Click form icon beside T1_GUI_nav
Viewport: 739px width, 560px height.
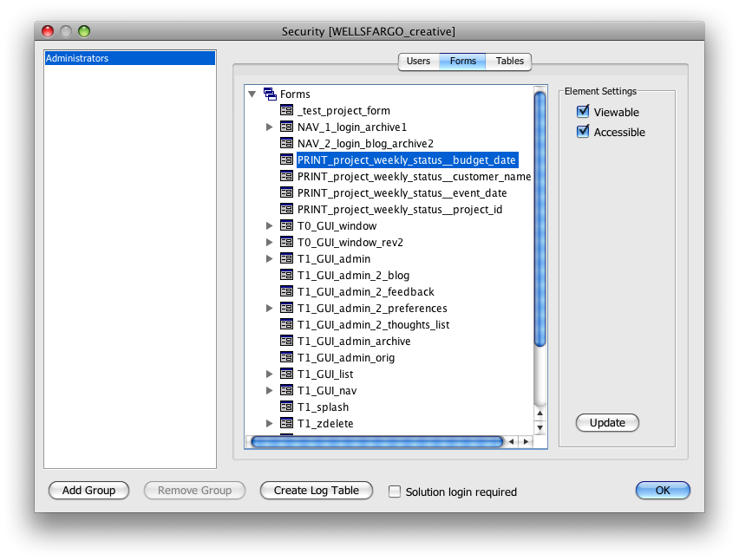(286, 390)
